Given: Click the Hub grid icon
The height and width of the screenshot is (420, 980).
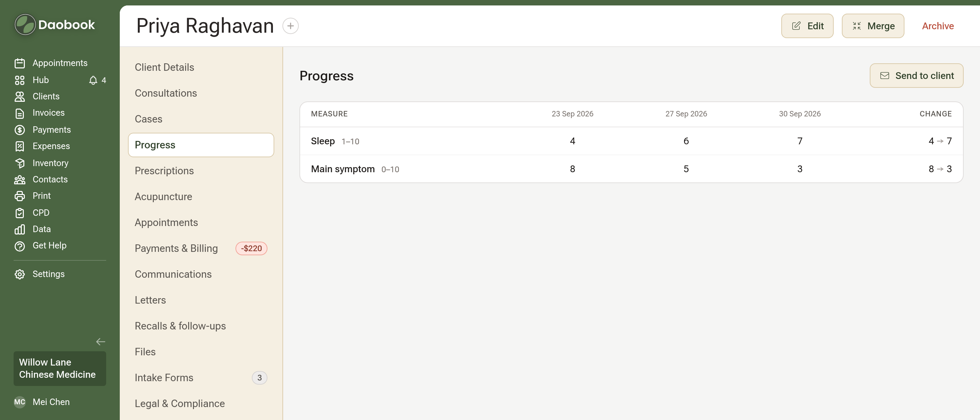Looking at the screenshot, I should click(20, 80).
